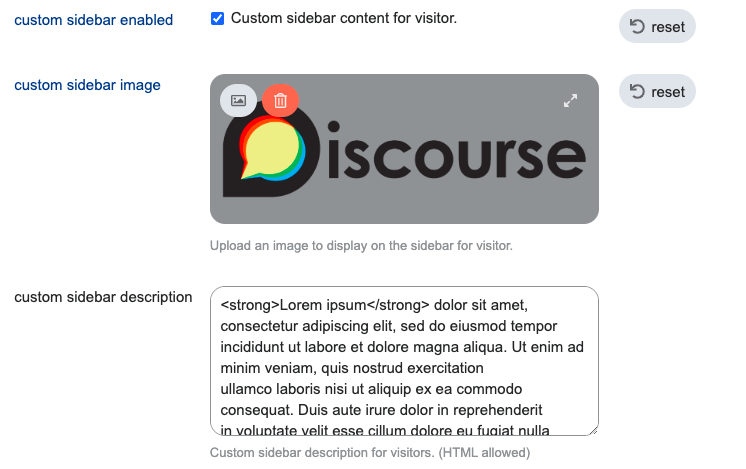The height and width of the screenshot is (469, 746).
Task: Click the resize handle of the description textarea
Action: (593, 430)
